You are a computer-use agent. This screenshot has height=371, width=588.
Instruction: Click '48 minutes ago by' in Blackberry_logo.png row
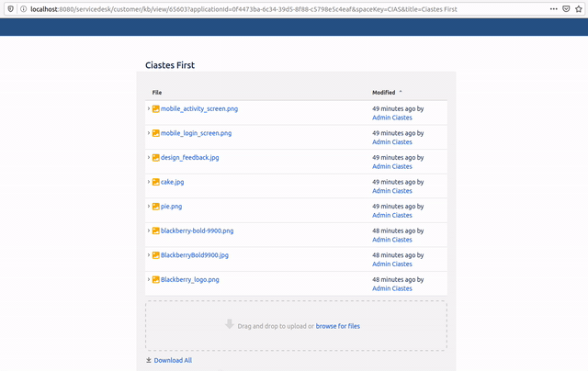click(x=398, y=279)
